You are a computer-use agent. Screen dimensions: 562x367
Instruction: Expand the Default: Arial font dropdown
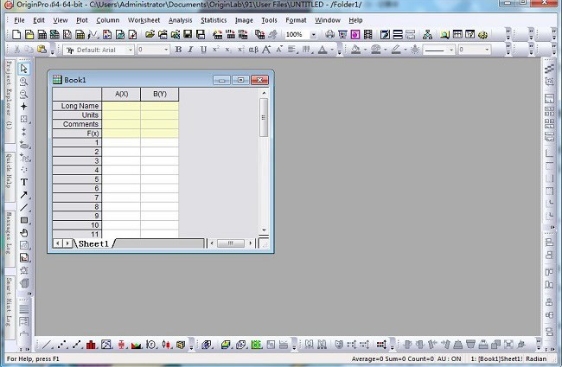pyautogui.click(x=130, y=50)
